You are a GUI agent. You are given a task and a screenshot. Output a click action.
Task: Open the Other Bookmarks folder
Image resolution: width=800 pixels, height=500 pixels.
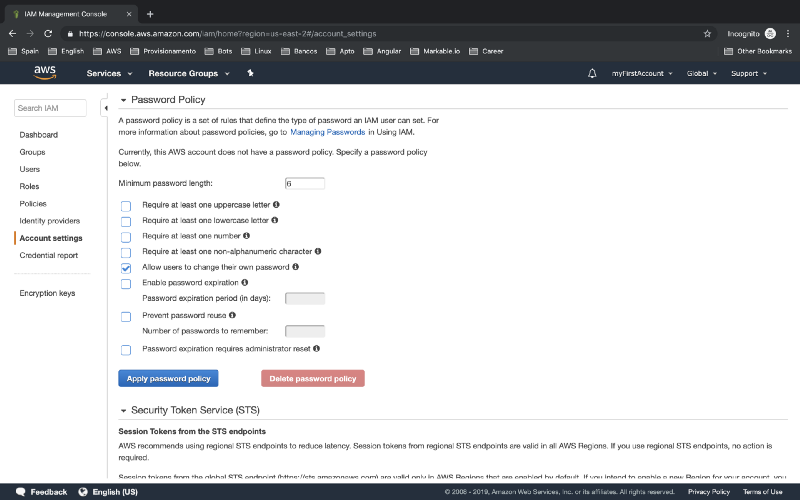coord(758,51)
